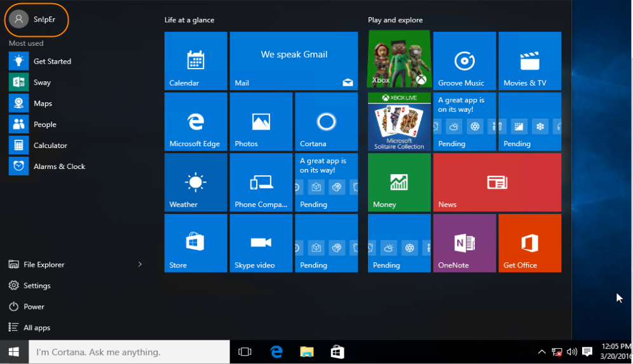Click the Get Office tile

pyautogui.click(x=529, y=243)
